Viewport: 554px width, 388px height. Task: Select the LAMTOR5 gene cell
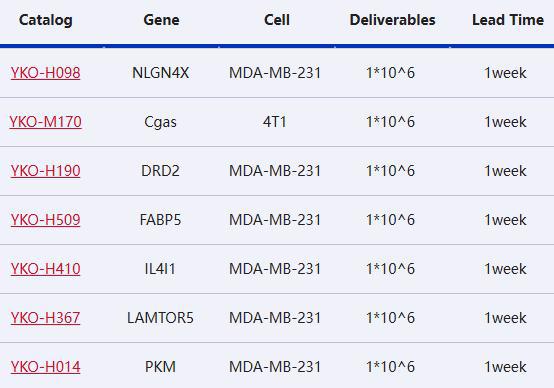click(160, 318)
